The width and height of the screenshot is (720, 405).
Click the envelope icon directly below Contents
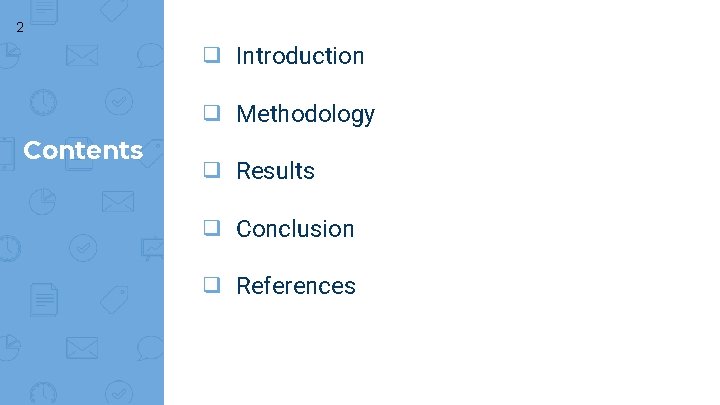(116, 201)
